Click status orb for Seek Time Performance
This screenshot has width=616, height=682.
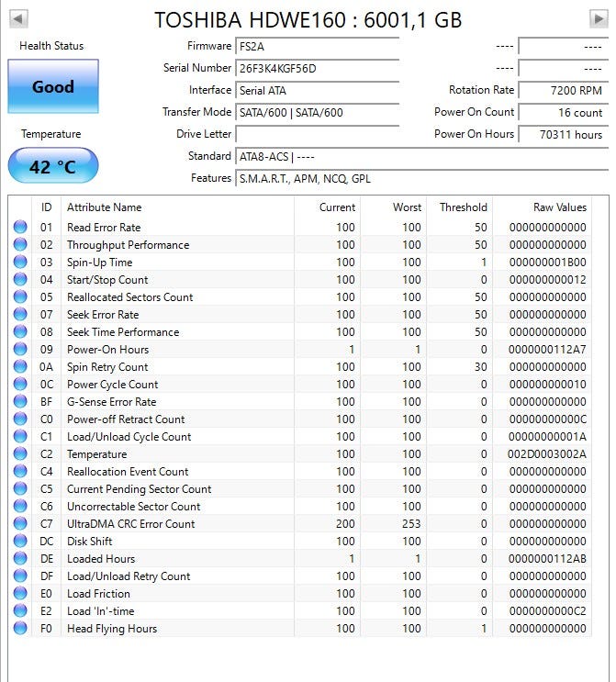20,331
